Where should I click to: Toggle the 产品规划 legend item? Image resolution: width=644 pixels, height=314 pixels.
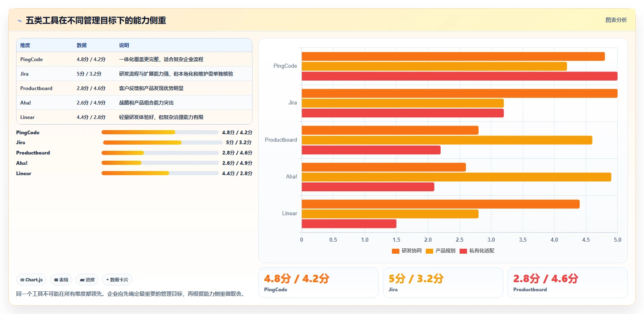440,251
